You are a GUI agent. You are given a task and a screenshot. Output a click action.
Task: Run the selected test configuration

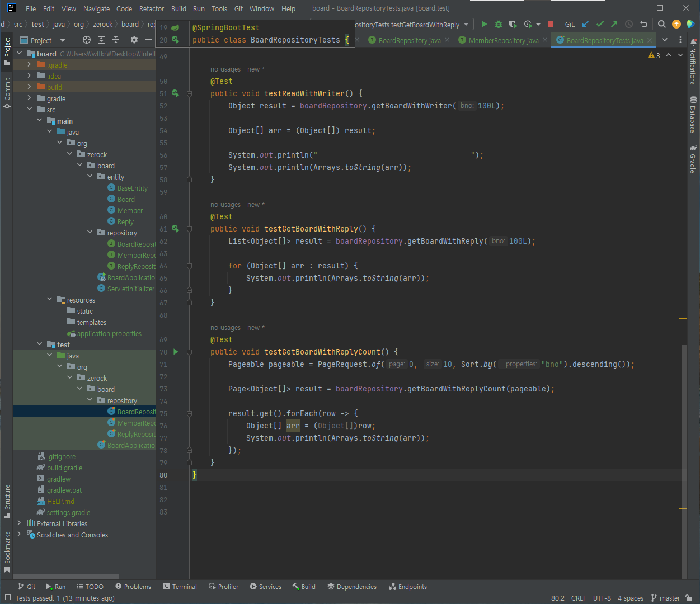tap(484, 24)
